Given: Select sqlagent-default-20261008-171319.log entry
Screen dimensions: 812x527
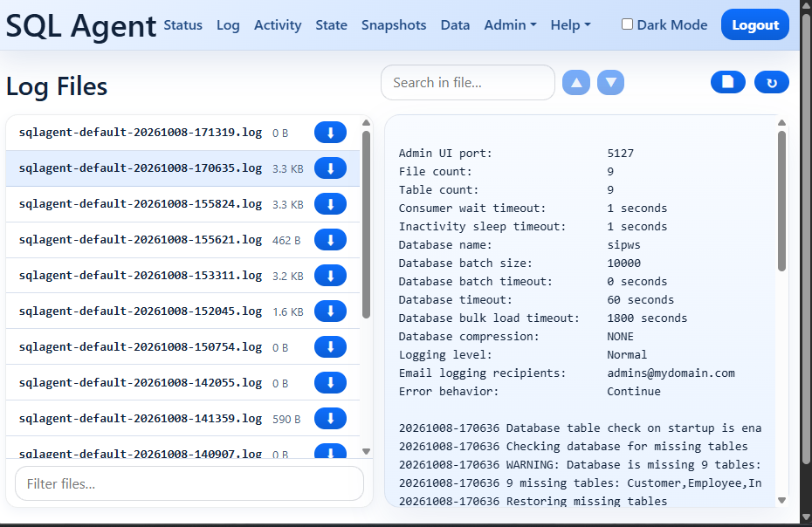Looking at the screenshot, I should click(x=182, y=133).
